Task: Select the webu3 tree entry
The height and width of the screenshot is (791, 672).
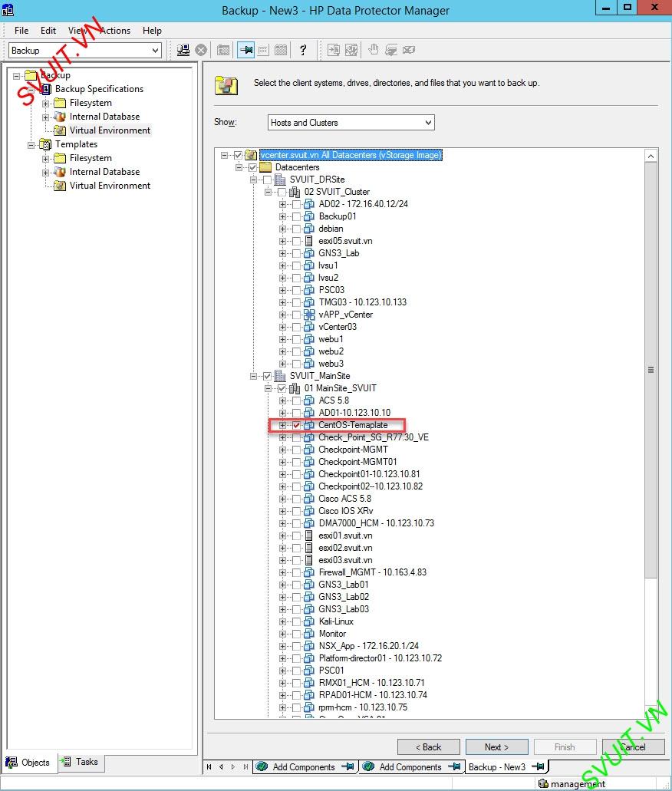Action: click(331, 364)
